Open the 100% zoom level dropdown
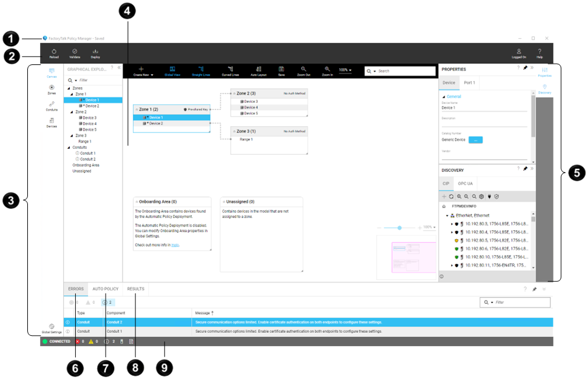Viewport: 588px width, 379px height. pyautogui.click(x=344, y=70)
